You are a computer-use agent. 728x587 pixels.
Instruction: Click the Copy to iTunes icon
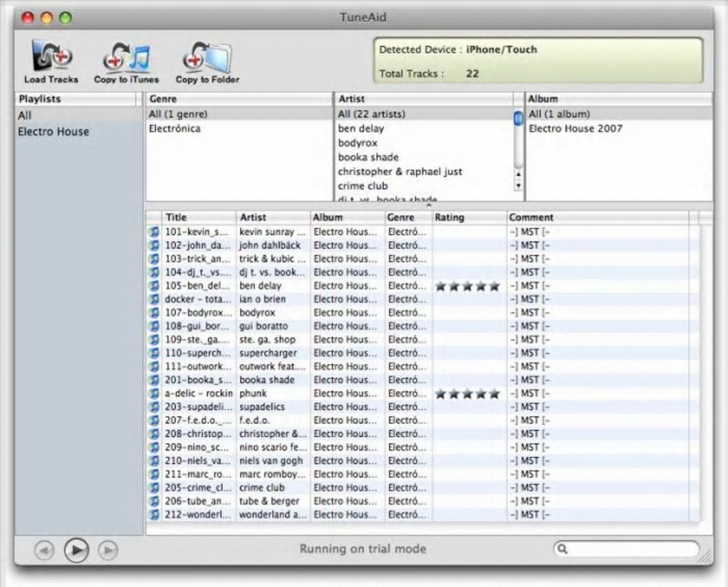[126, 56]
